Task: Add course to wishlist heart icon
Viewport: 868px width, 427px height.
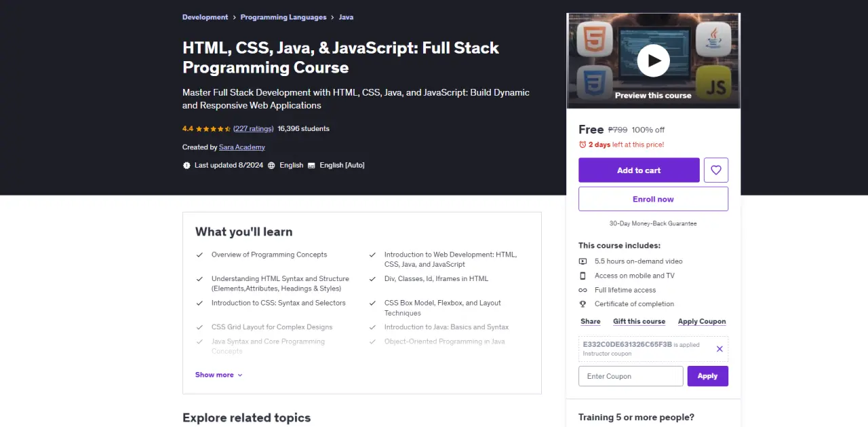Action: [716, 170]
